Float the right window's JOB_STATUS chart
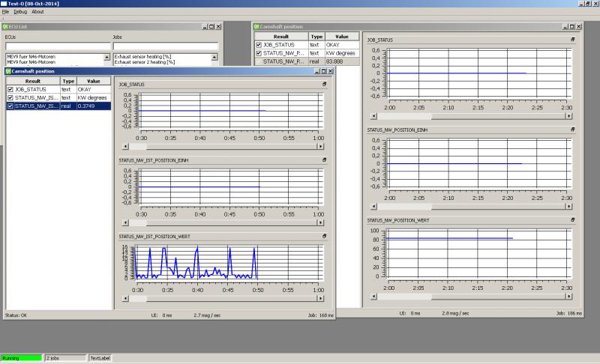600x364 pixels. point(573,39)
